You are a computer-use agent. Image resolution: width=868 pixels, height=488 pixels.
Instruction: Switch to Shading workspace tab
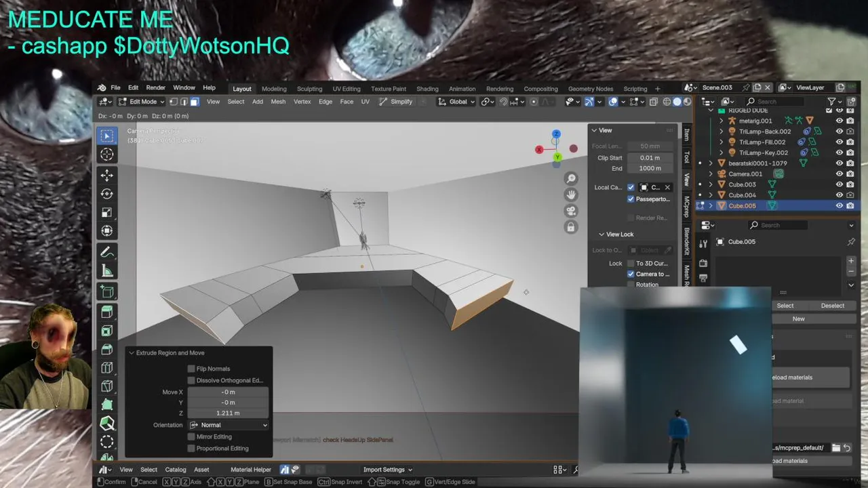tap(427, 89)
